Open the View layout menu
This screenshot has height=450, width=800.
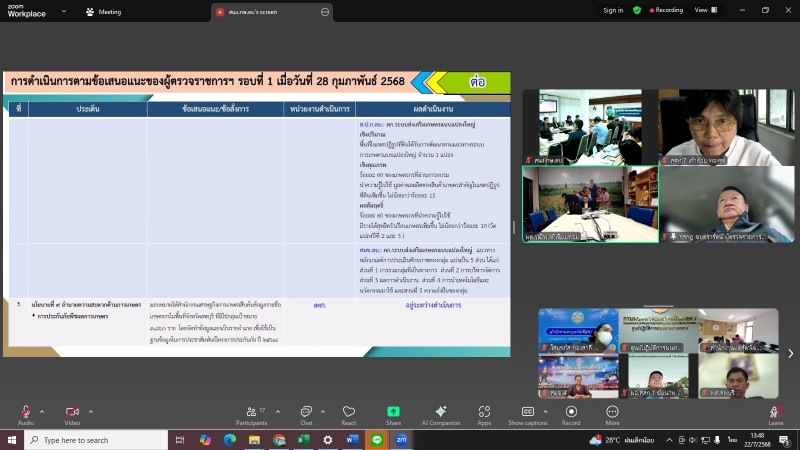click(704, 10)
